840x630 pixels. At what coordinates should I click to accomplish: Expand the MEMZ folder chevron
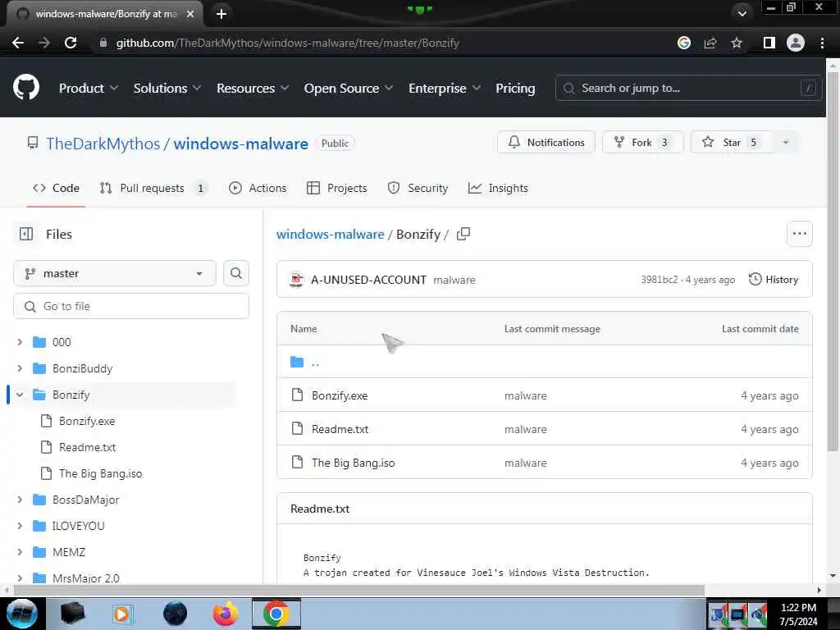[20, 552]
